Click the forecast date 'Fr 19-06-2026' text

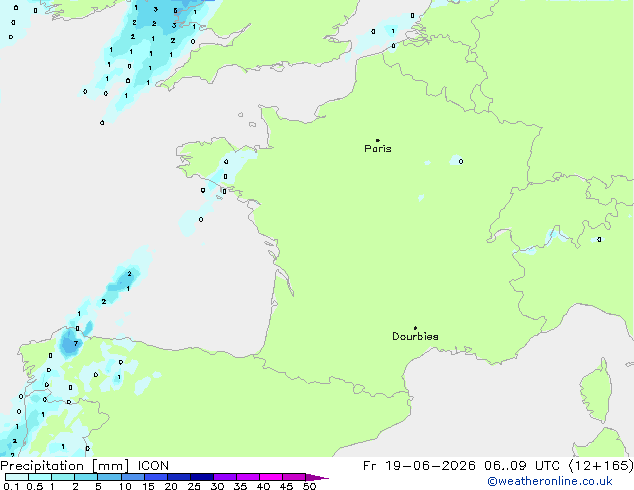coord(419,466)
